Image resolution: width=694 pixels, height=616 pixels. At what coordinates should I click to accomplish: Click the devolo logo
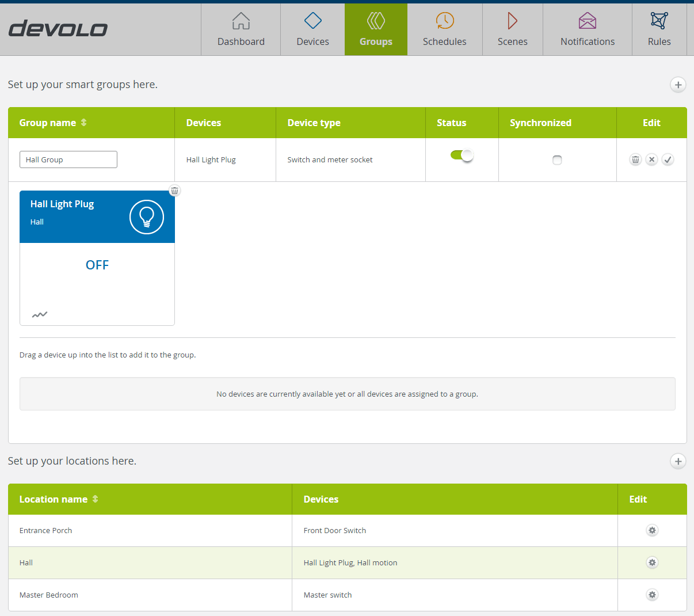(58, 29)
